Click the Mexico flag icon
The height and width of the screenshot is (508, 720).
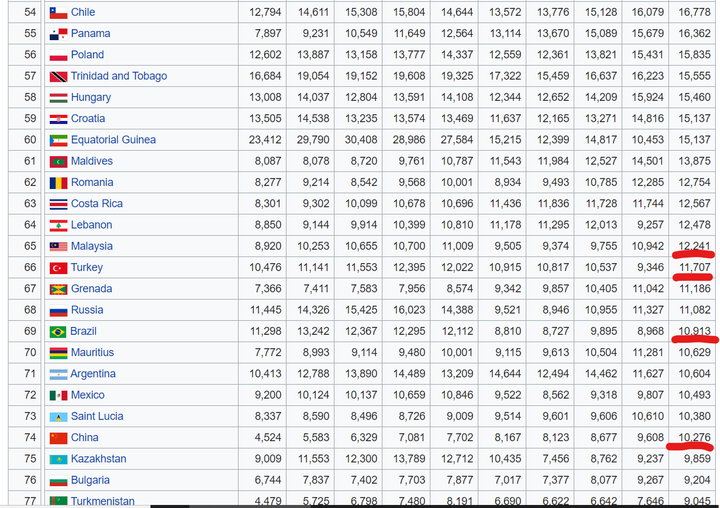point(58,395)
